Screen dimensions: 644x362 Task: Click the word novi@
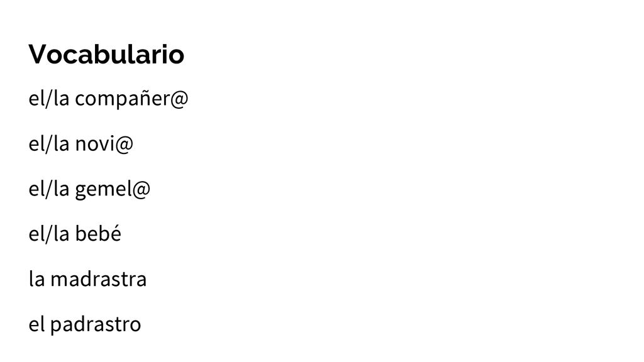[104, 144]
